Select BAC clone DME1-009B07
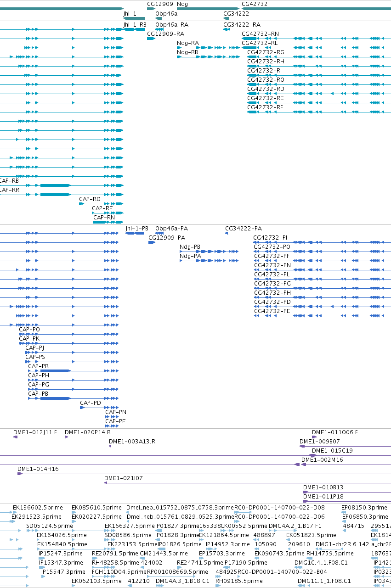391x588 pixels. tap(320, 441)
